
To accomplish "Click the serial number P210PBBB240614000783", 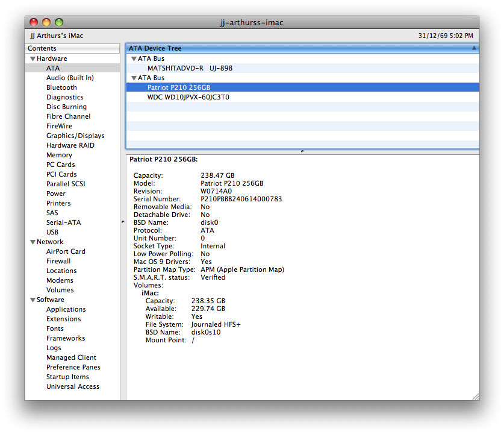I will click(241, 199).
